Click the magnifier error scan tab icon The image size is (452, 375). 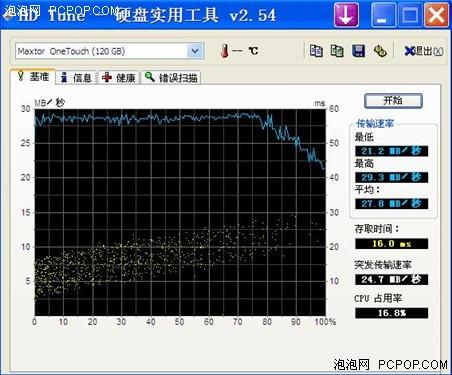pyautogui.click(x=150, y=77)
